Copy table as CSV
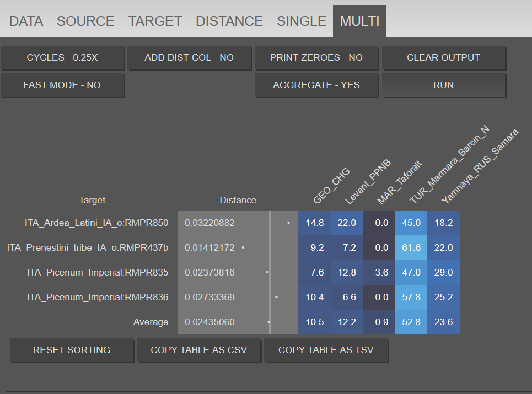Image resolution: width=532 pixels, height=394 pixels. click(x=199, y=350)
